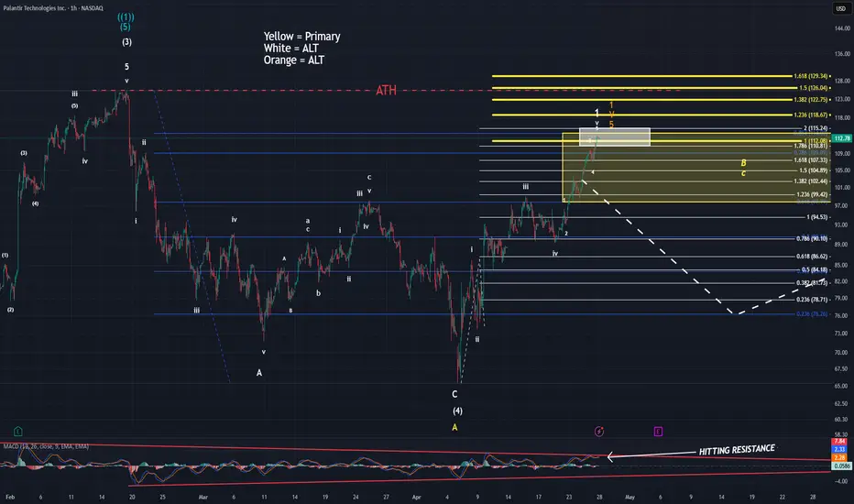Click the HITTING RESISTANCE annotation text
This screenshot has width=854, height=504.
(x=737, y=450)
